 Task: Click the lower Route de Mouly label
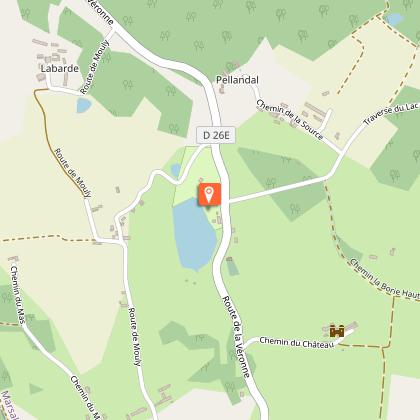click(135, 337)
